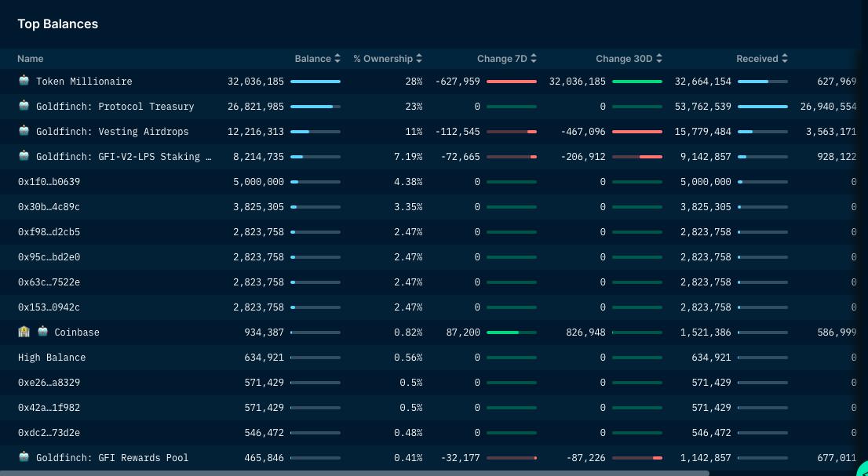Select balance value 12,216,313
Viewport: 868px width, 476px height.
(256, 132)
